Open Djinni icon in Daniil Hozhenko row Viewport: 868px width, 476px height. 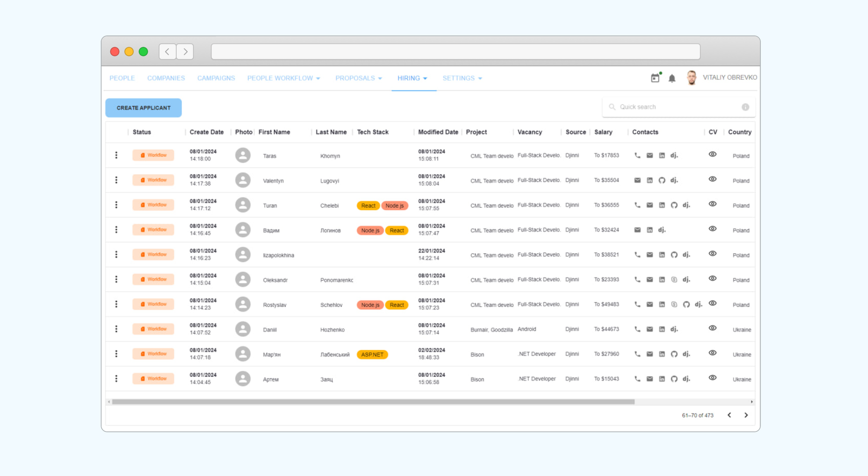(674, 329)
